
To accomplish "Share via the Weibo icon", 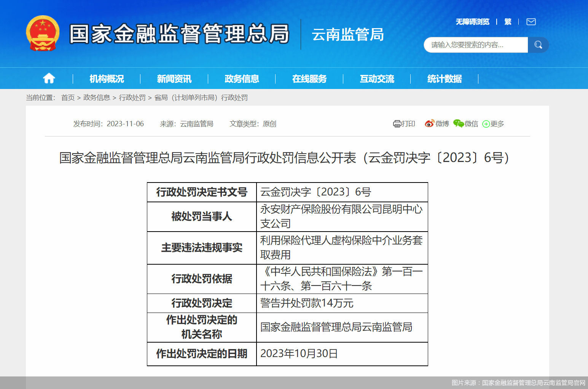I will click(429, 124).
